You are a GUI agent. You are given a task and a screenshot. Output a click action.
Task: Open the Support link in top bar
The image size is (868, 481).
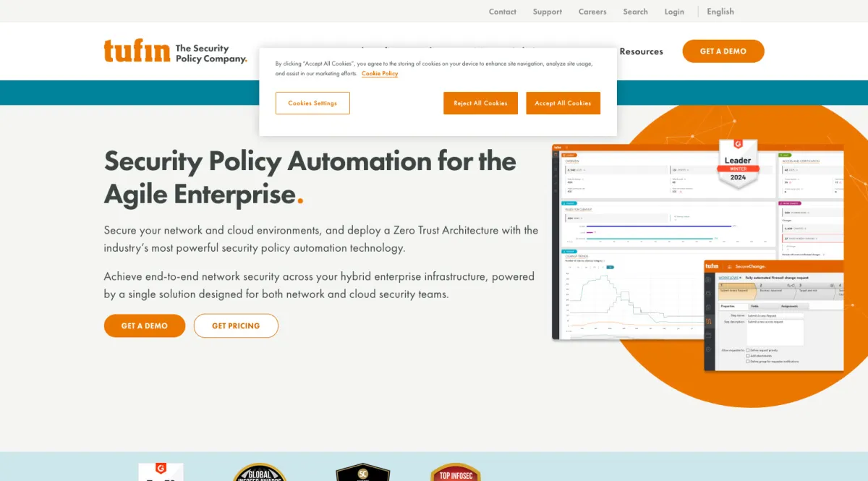coord(548,12)
